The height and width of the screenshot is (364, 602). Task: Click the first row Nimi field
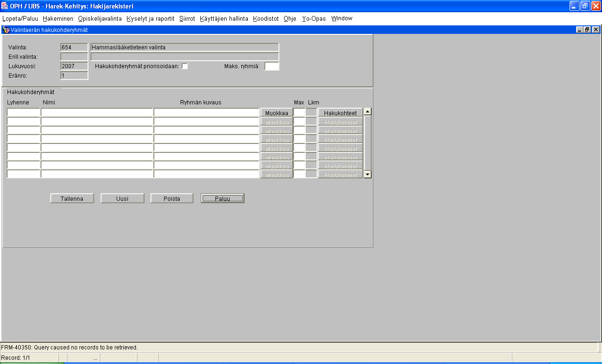click(x=97, y=112)
